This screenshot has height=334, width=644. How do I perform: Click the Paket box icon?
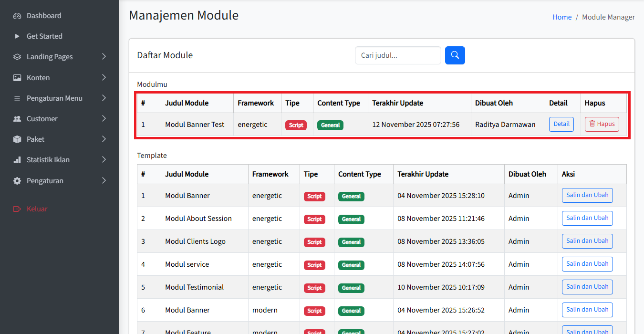(17, 139)
